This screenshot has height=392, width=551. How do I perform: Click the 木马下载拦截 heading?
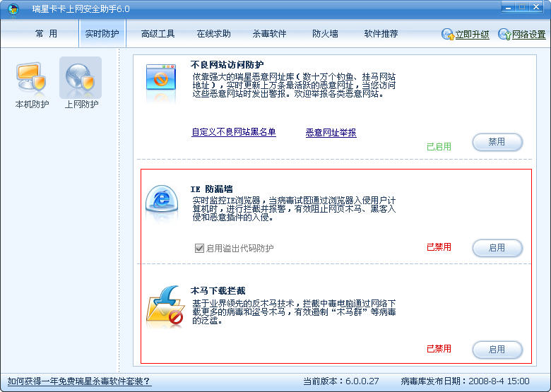coord(218,291)
